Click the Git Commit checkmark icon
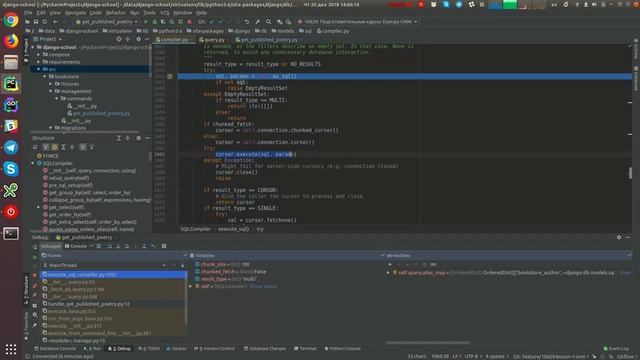Screen dimensions: 640x360 click(x=221, y=22)
